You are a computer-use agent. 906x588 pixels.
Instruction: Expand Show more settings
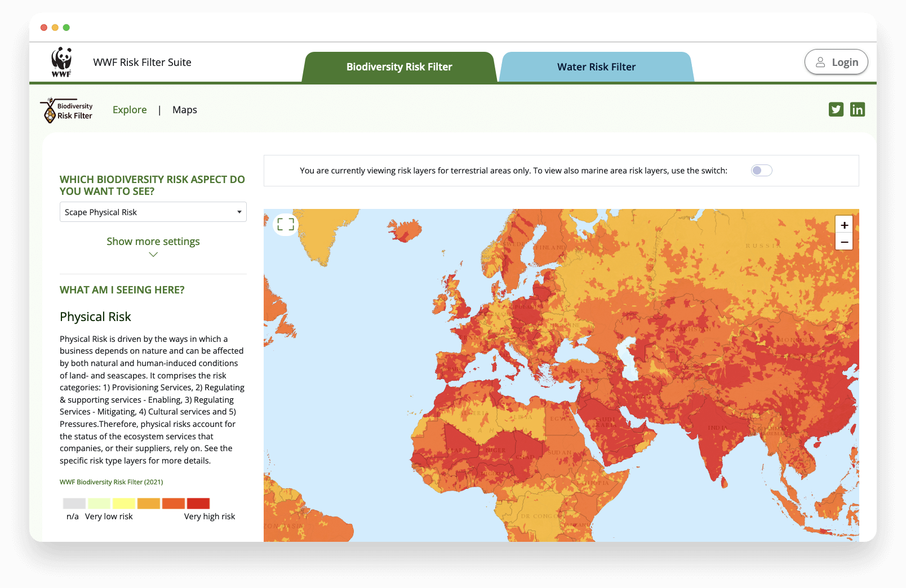pyautogui.click(x=153, y=241)
